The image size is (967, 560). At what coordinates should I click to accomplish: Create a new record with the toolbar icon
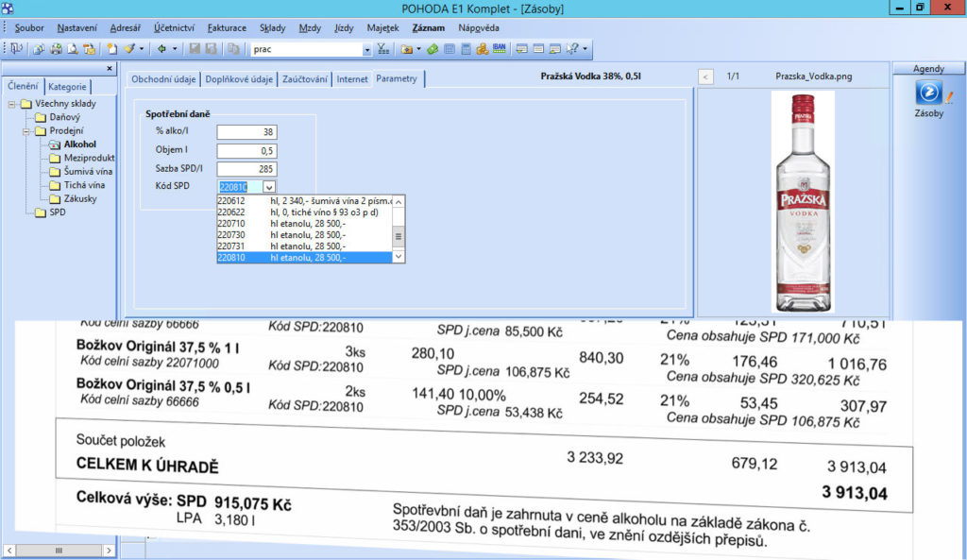pyautogui.click(x=111, y=49)
